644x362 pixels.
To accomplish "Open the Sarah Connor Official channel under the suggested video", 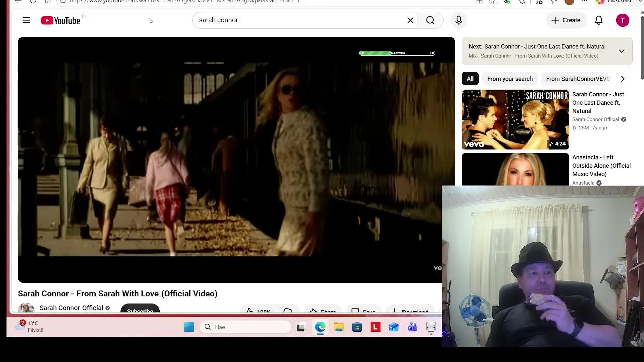I will coord(596,119).
